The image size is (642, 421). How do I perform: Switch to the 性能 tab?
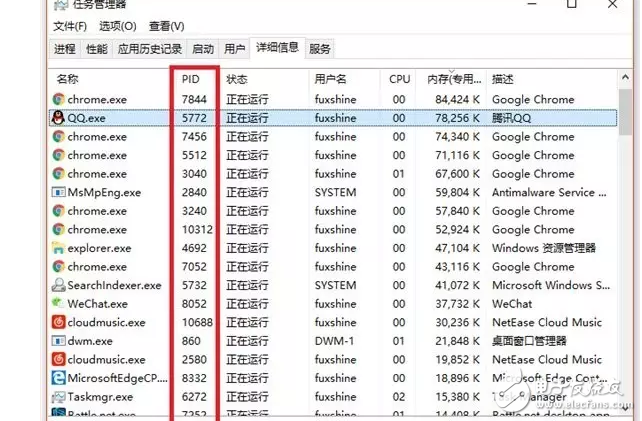tap(97, 49)
